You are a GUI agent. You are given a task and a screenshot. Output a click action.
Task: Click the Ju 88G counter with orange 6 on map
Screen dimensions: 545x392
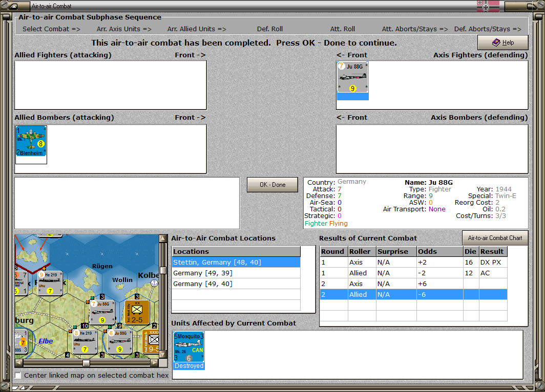[119, 341]
